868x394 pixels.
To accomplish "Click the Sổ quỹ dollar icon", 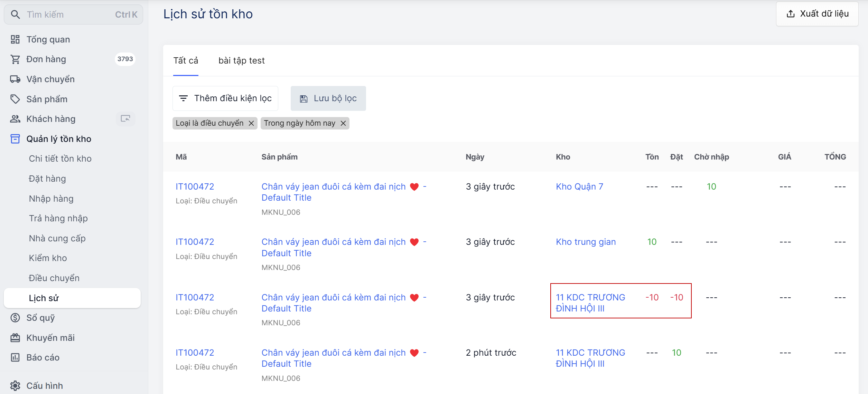I will [x=15, y=318].
